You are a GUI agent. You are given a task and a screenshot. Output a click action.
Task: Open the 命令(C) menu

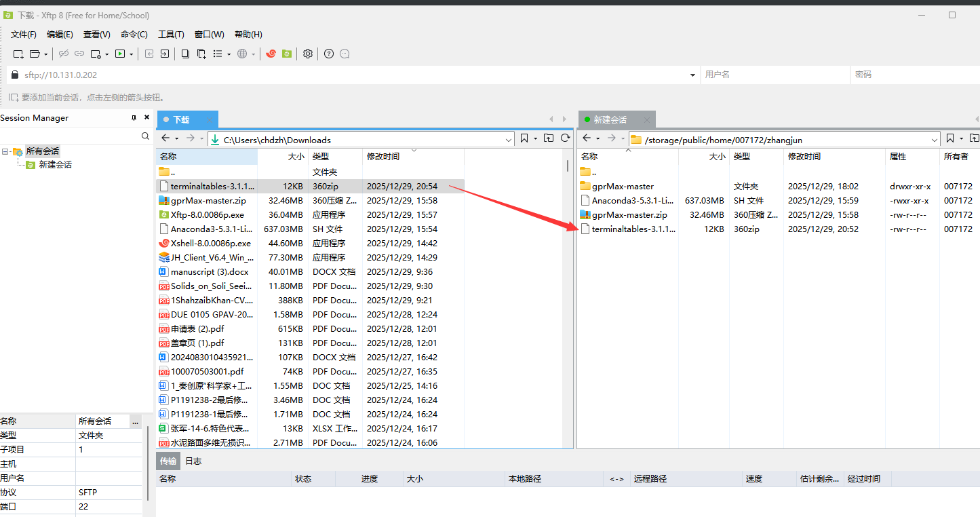point(134,35)
